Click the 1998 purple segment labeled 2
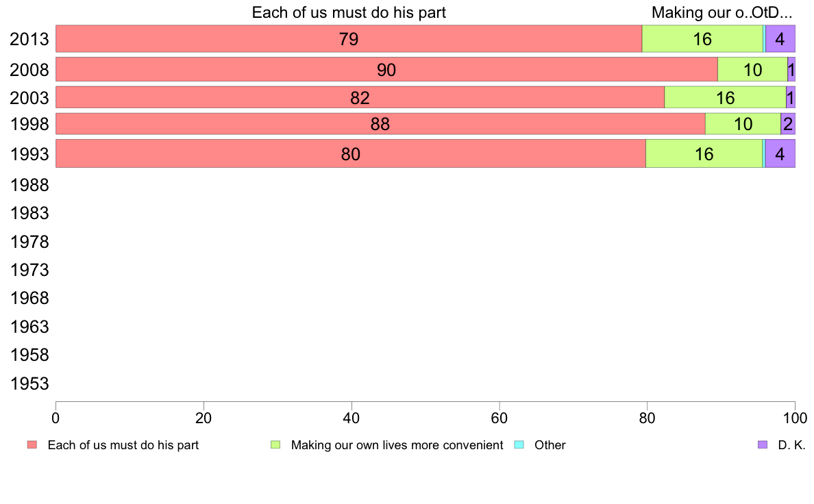 [788, 123]
